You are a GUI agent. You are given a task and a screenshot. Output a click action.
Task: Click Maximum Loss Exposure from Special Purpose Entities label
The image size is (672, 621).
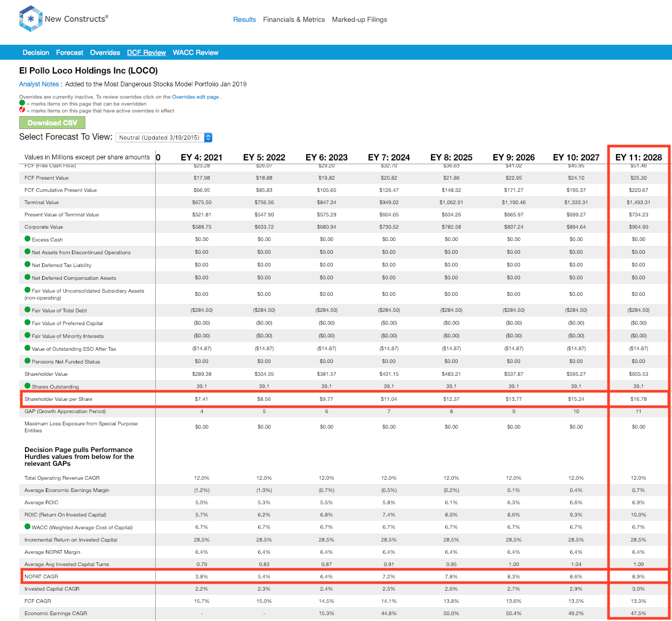click(81, 427)
